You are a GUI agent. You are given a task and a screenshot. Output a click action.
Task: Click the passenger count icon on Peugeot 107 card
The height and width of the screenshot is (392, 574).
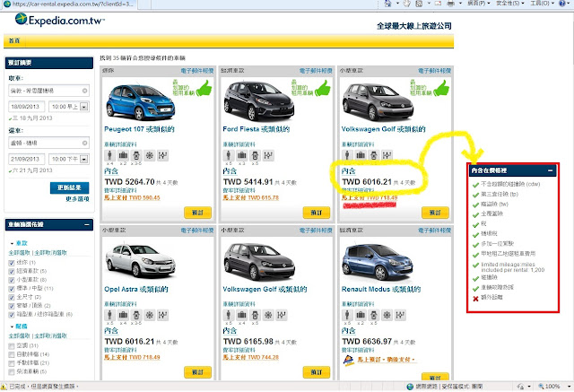tap(109, 155)
